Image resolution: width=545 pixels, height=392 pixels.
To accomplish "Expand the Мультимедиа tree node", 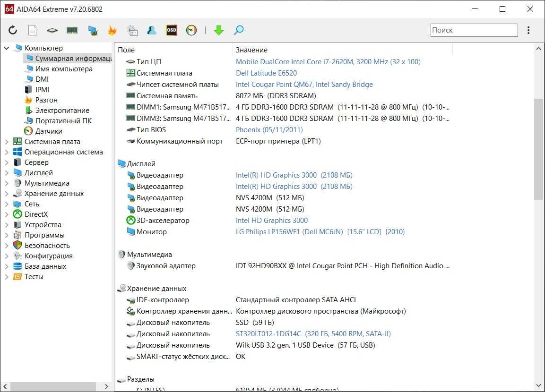I will point(6,183).
